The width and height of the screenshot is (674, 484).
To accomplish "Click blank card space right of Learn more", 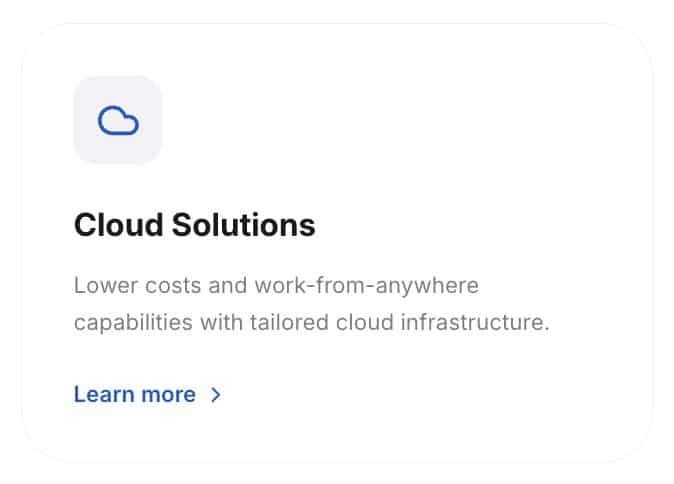I will [430, 395].
